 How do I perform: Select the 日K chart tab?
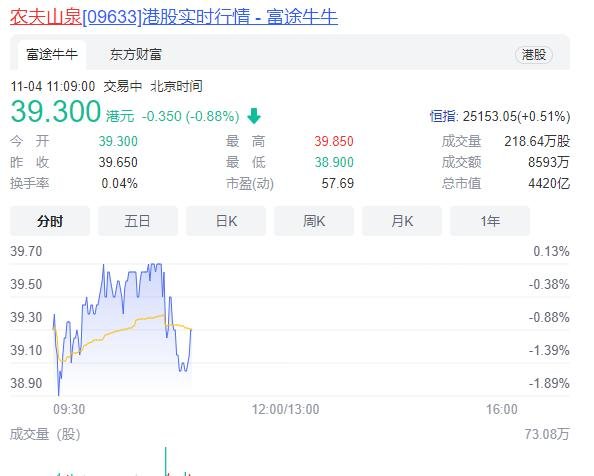point(226,221)
